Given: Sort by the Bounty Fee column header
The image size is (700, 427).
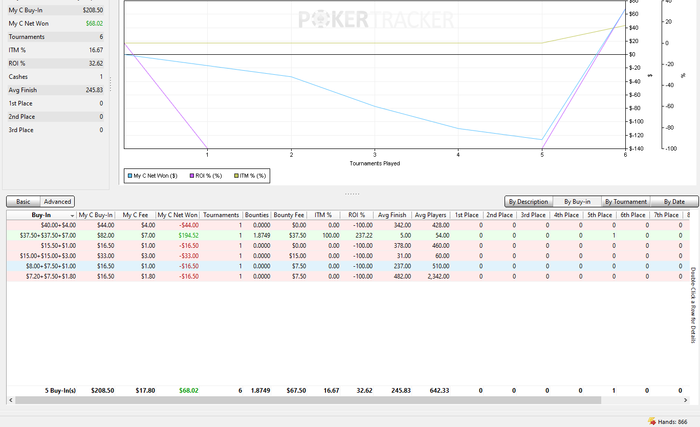Looking at the screenshot, I should [x=289, y=215].
